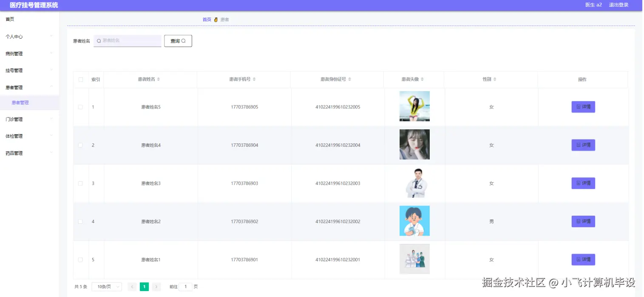Go to 首页 in the sidebar
Screen dimensions: 644x297
tap(10, 19)
